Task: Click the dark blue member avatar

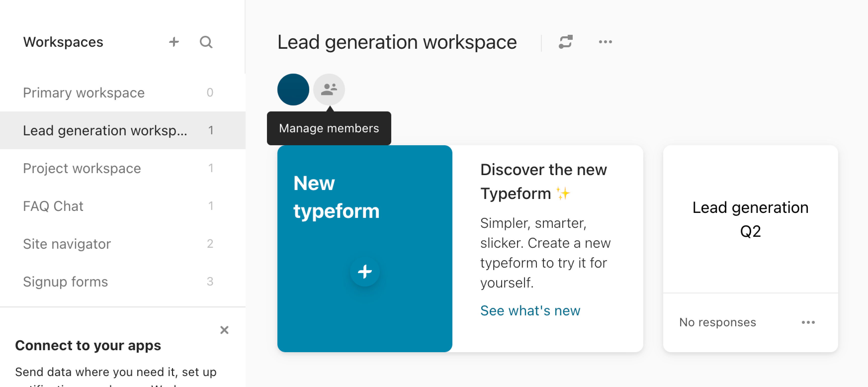Action: click(293, 90)
